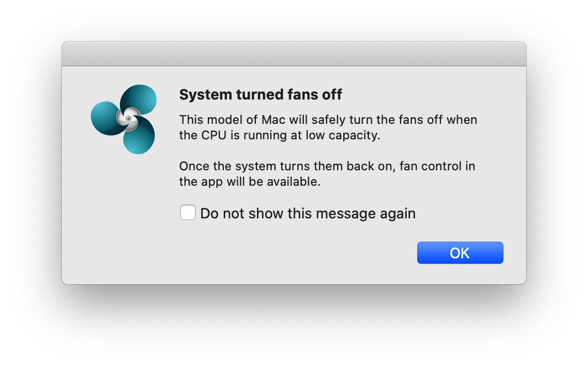Dismiss the fans-off alert with OK
The height and width of the screenshot is (366, 588).
point(460,253)
